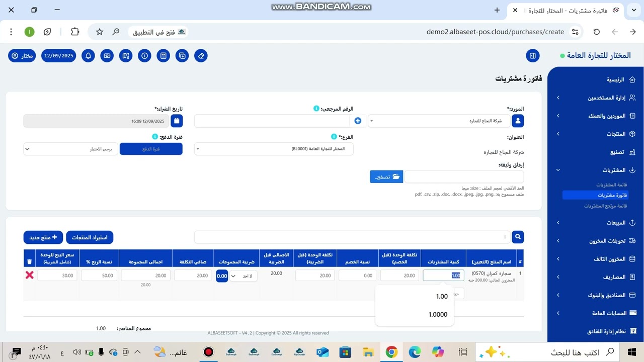
Task: Click info icon next to الفرع
Action: click(334, 137)
